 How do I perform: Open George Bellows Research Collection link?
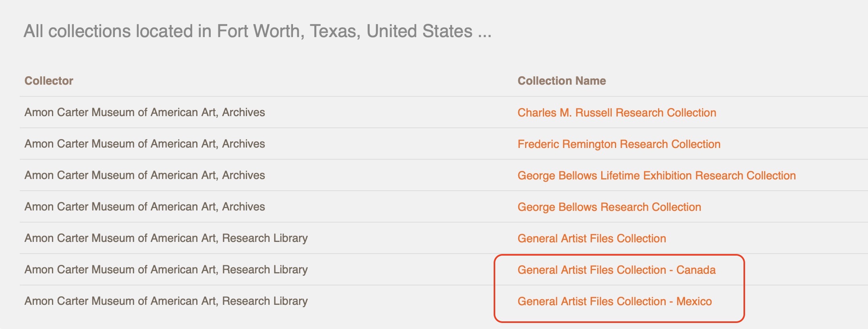coord(609,207)
